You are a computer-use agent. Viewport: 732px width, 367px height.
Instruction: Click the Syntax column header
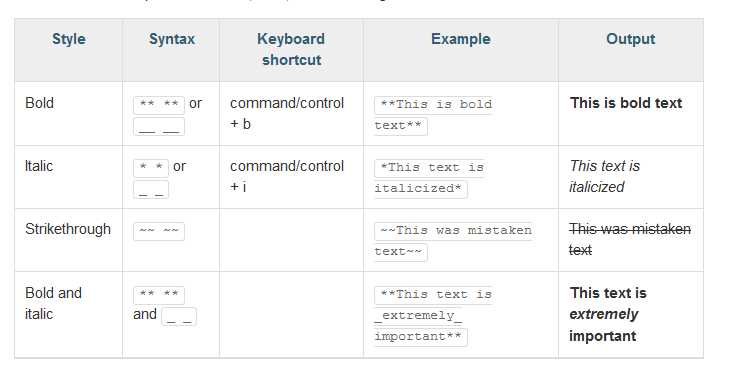171,39
